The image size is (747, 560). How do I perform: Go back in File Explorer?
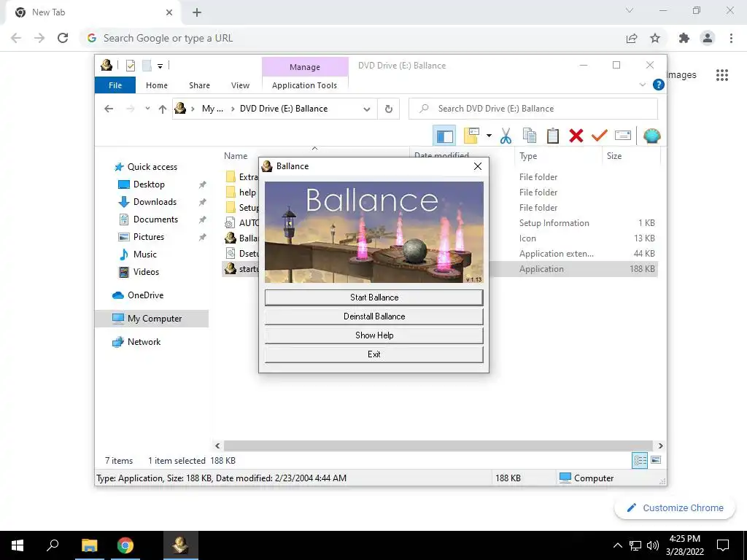pyautogui.click(x=109, y=109)
